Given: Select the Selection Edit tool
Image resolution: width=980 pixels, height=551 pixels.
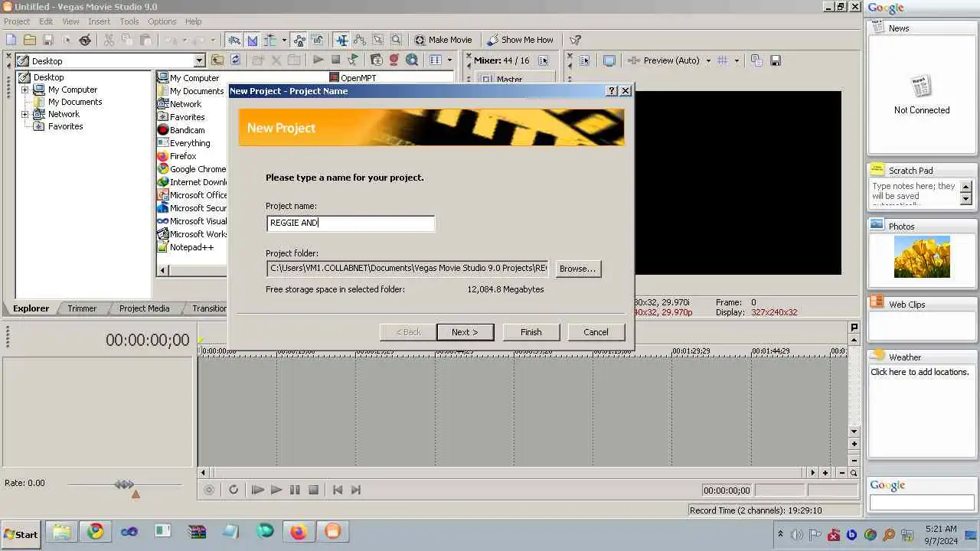Looking at the screenshot, I should point(378,40).
